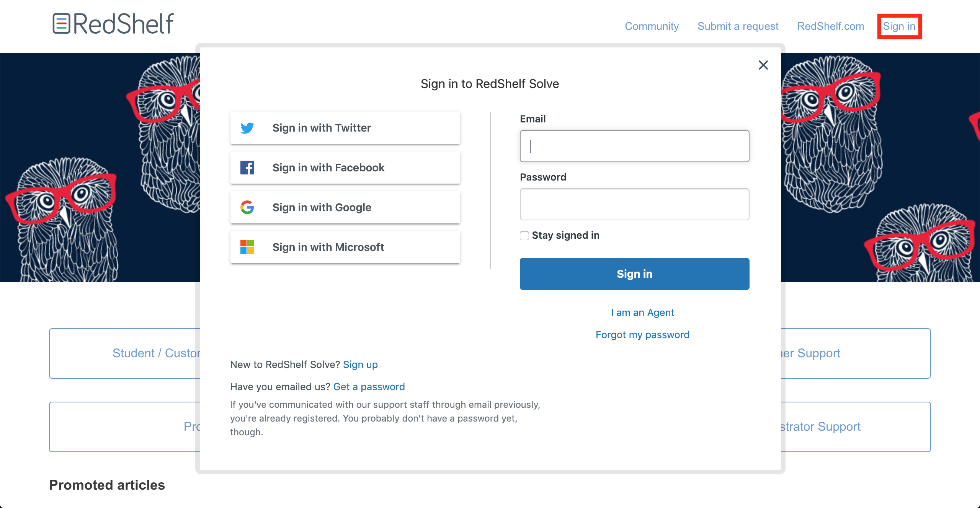Click the blue Sign in button
Viewport: 980px width, 508px height.
(635, 274)
